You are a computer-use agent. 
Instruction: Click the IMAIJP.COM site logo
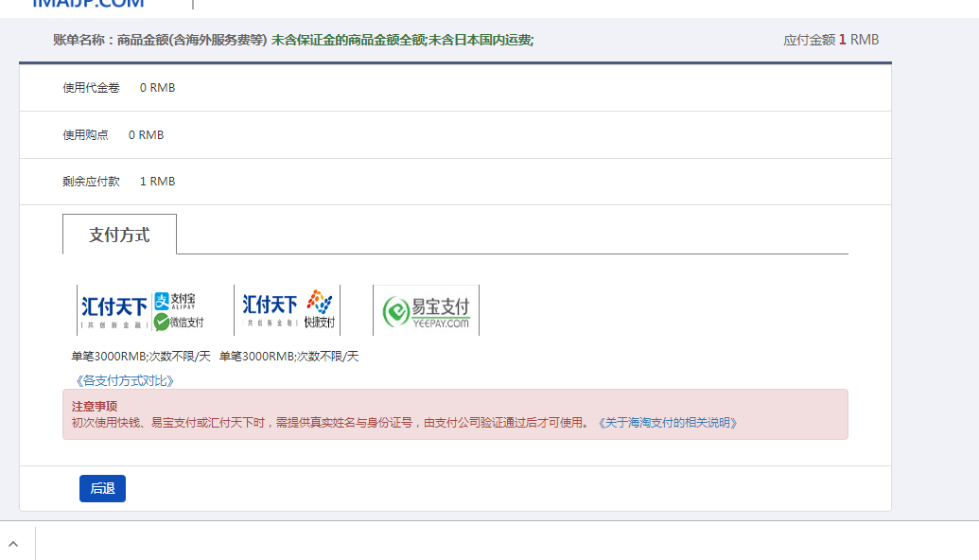(85, 5)
